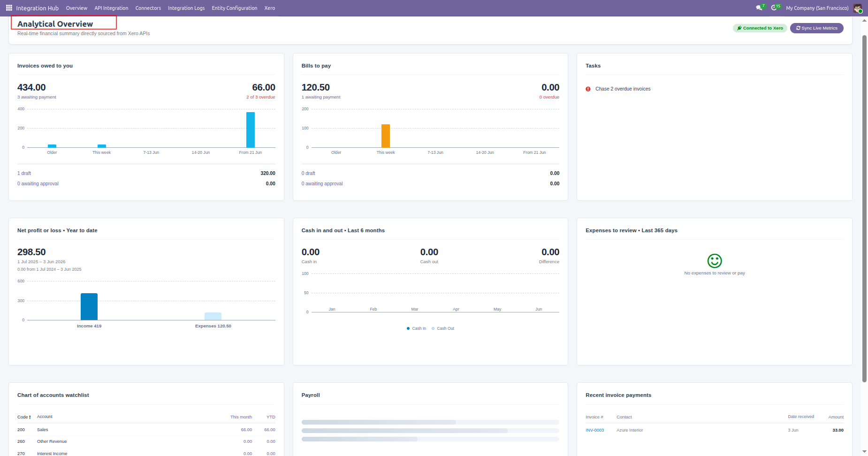Click the 298.50 net profit value
This screenshot has width=868, height=456.
click(31, 252)
